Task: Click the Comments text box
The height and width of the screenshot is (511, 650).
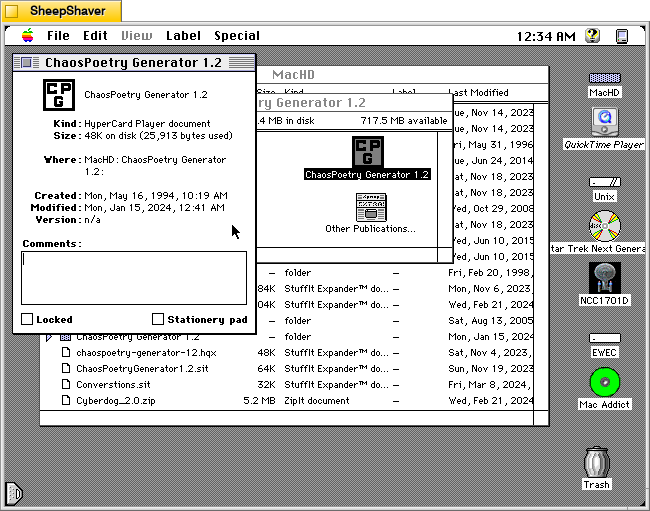Action: coord(134,278)
